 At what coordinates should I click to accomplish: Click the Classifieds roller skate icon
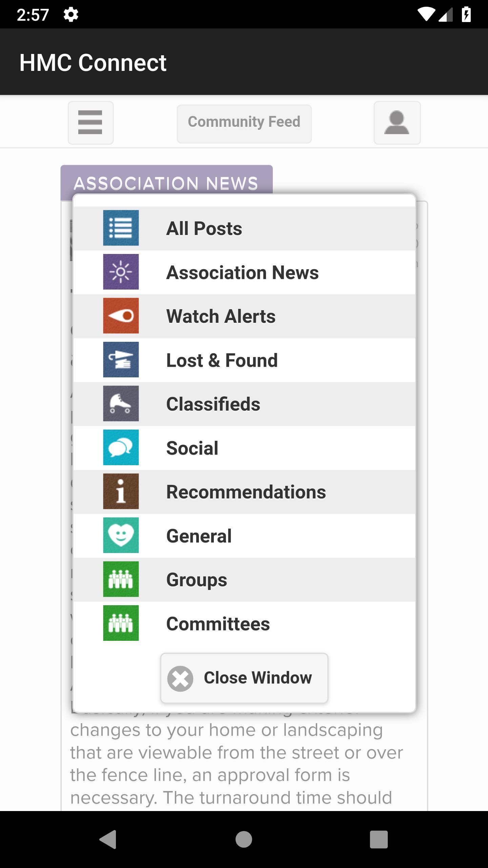click(121, 403)
